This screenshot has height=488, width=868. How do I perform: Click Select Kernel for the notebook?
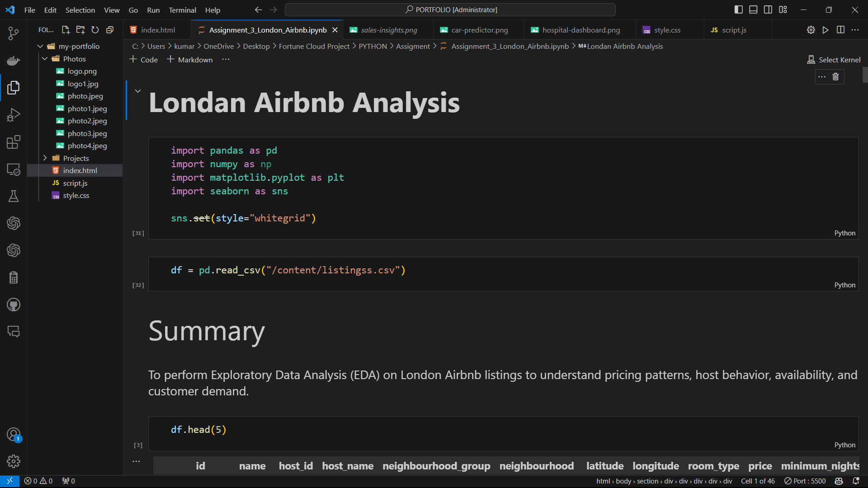pyautogui.click(x=833, y=59)
